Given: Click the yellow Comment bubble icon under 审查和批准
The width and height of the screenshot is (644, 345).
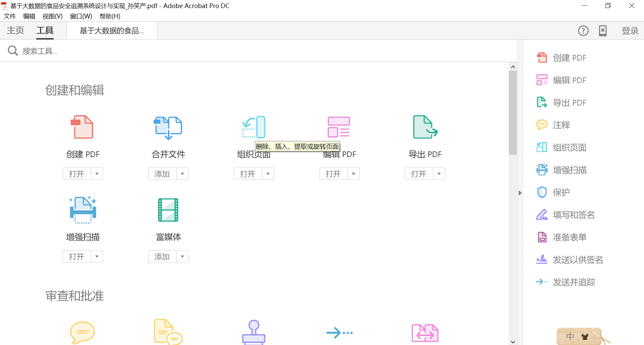Looking at the screenshot, I should (83, 333).
